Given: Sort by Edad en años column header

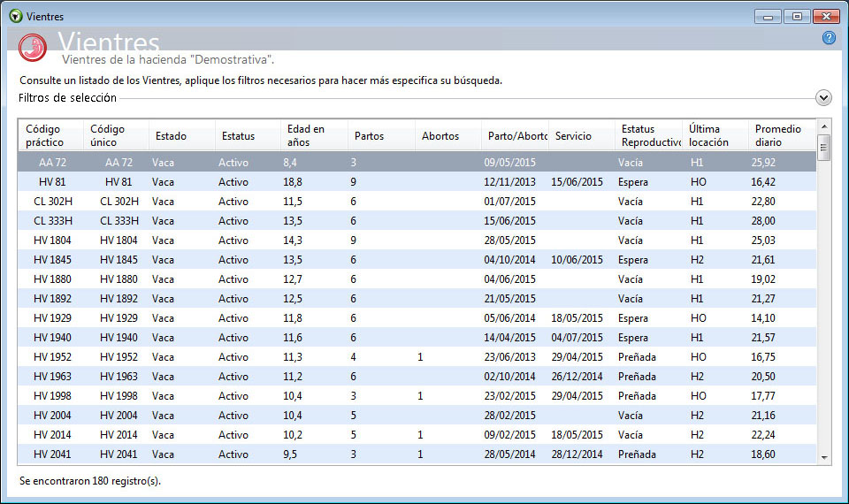Looking at the screenshot, I should (x=314, y=135).
